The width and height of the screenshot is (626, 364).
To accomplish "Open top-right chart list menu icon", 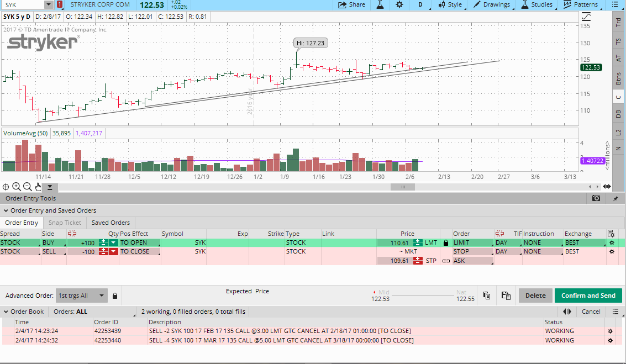I will [615, 5].
